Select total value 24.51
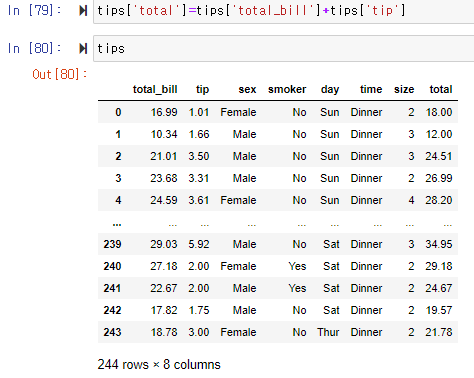Image resolution: width=474 pixels, height=378 pixels. point(439,156)
